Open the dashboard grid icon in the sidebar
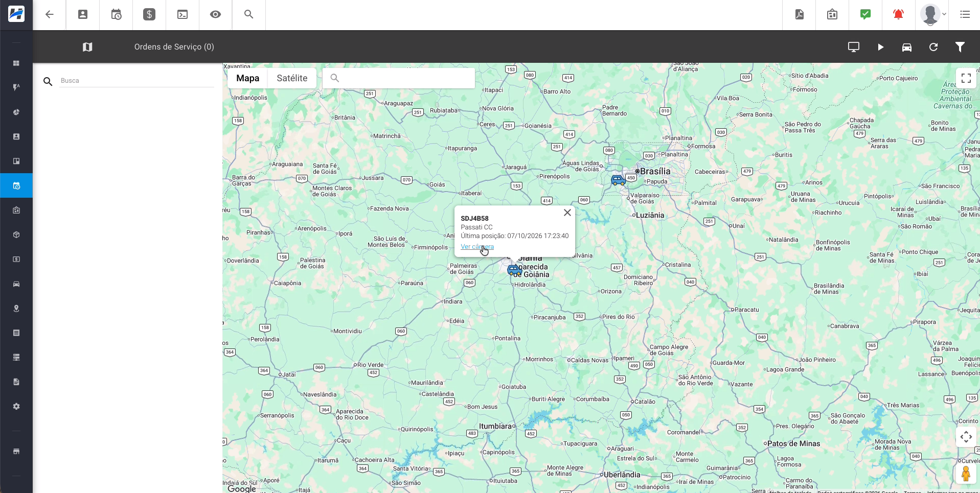980x493 pixels. pos(16,63)
